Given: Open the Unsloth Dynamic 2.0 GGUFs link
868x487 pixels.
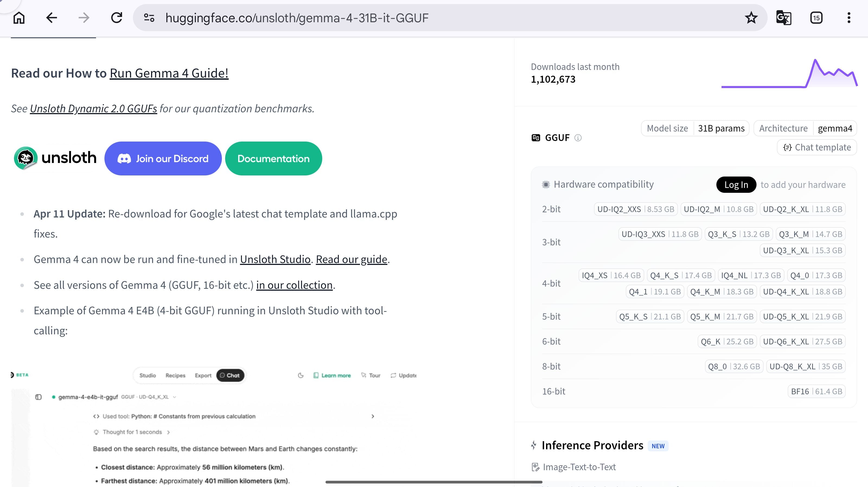Looking at the screenshot, I should coord(93,108).
